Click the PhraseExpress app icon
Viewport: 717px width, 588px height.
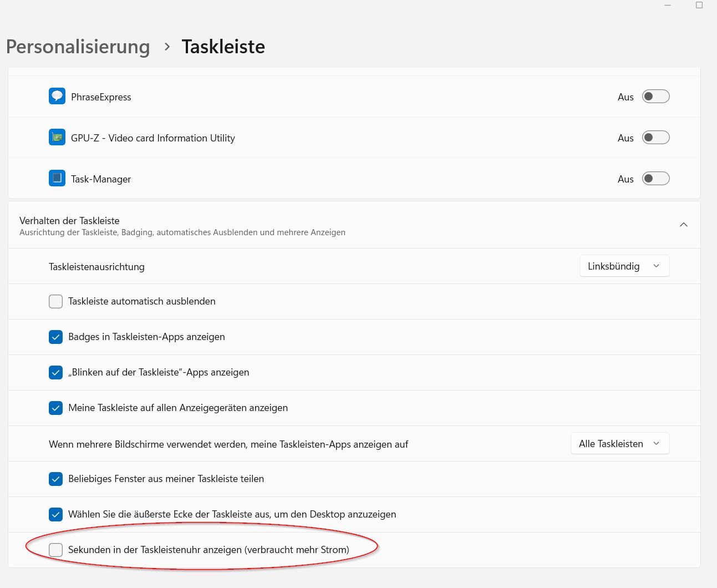(57, 97)
